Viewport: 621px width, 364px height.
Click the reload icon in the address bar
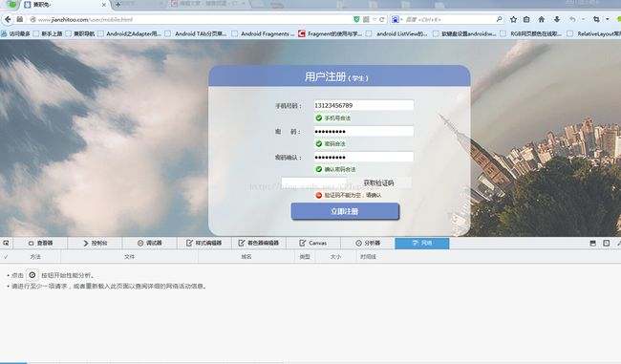click(x=382, y=19)
